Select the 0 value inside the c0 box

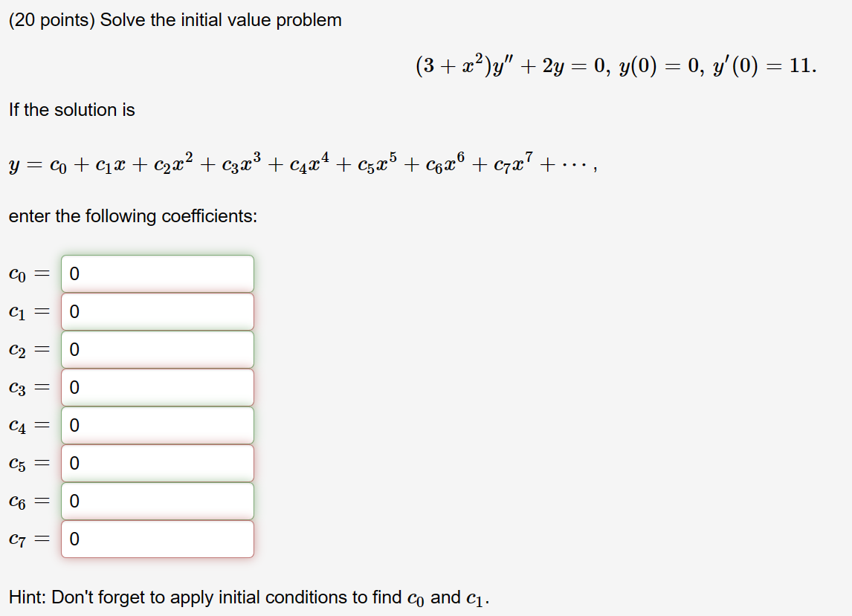pyautogui.click(x=73, y=273)
